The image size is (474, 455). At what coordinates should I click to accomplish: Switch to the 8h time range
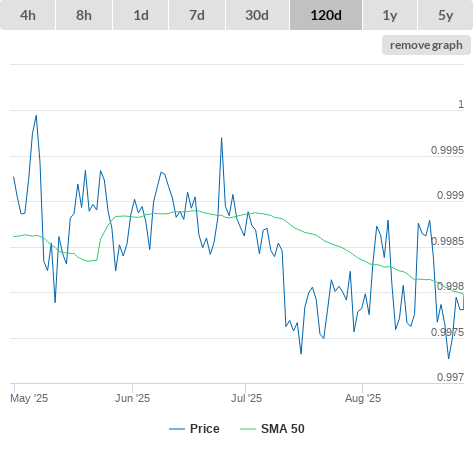[84, 15]
